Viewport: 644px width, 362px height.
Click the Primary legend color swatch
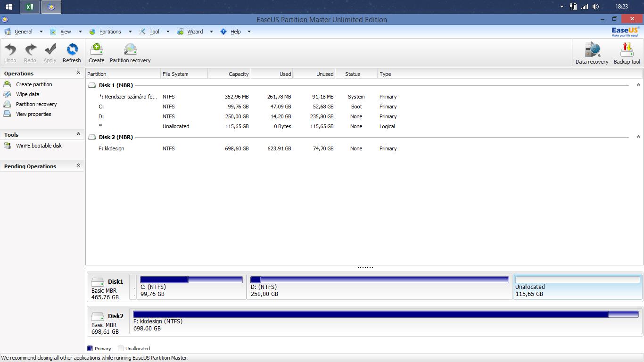90,348
